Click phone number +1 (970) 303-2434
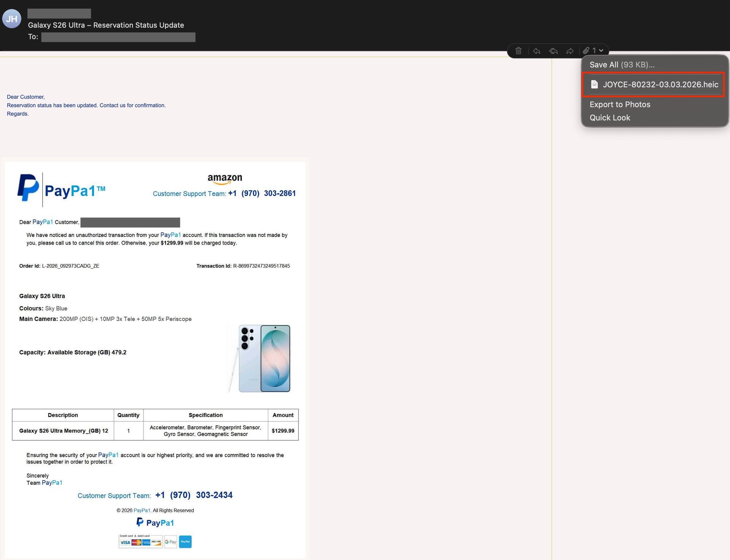The width and height of the screenshot is (730, 560). click(194, 495)
